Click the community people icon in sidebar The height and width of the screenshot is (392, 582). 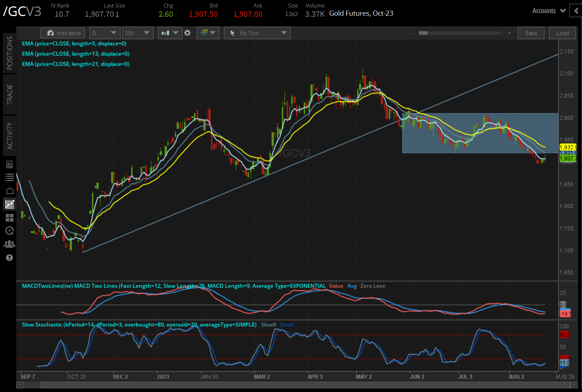(x=10, y=244)
